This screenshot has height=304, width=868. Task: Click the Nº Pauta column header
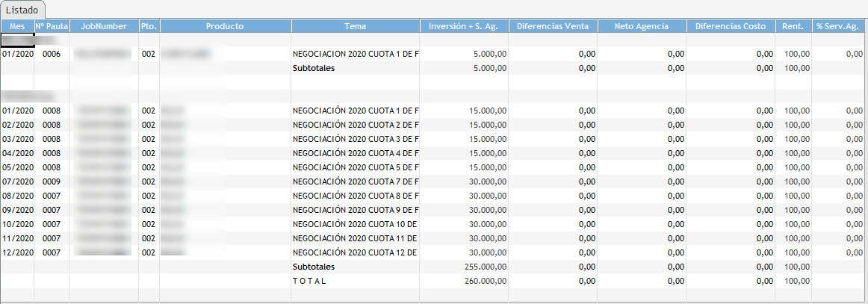(52, 26)
